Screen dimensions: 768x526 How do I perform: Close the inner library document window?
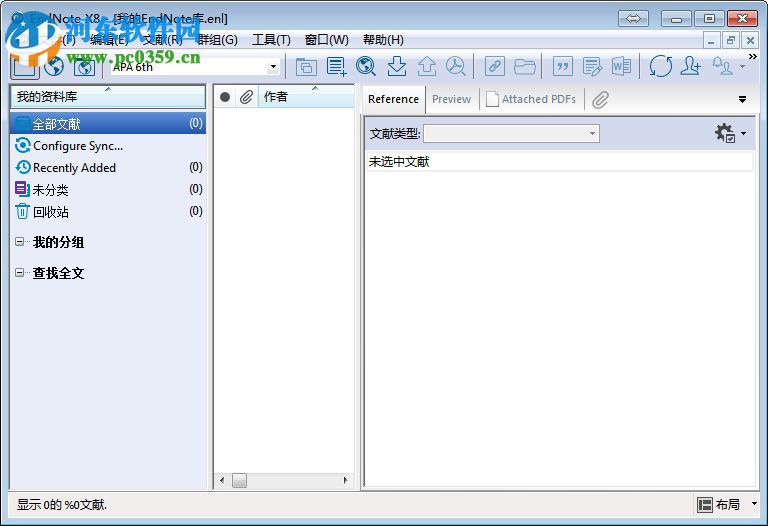750,40
